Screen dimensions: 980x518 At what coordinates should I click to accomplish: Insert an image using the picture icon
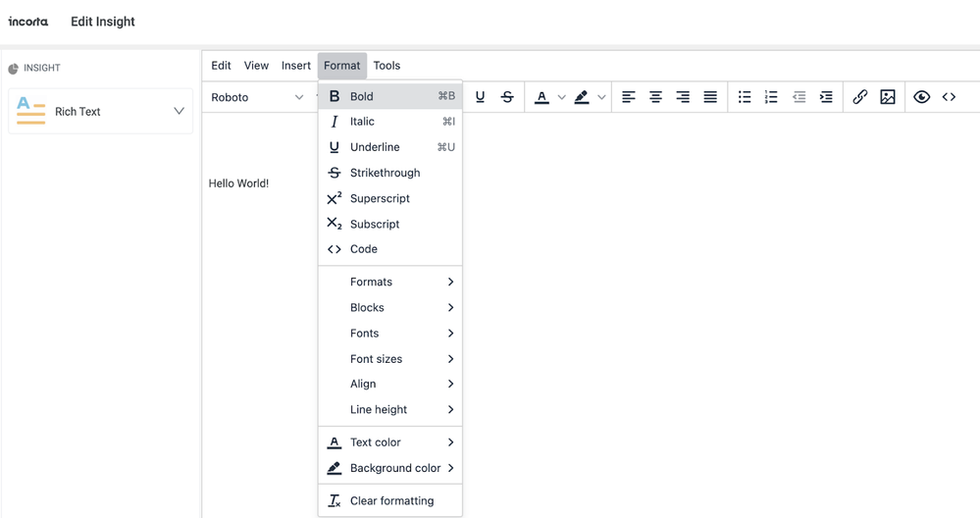888,97
